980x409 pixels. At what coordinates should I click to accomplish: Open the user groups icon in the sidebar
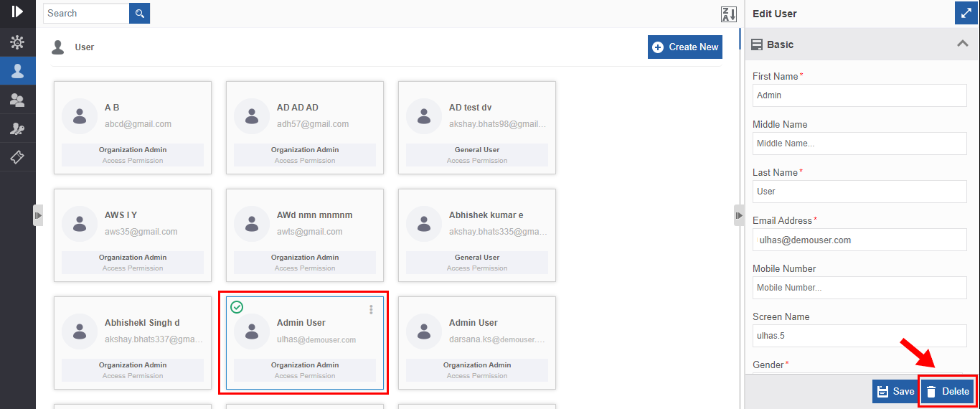pos(17,100)
